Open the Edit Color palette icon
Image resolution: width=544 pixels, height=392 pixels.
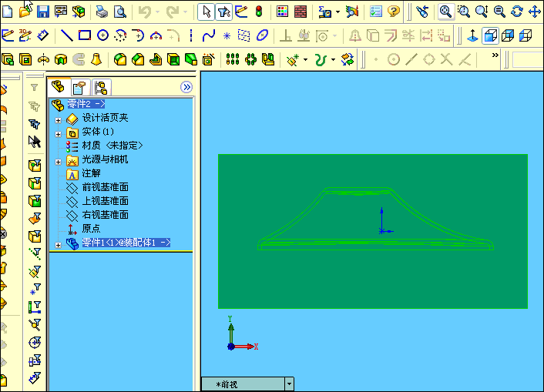pos(283,12)
